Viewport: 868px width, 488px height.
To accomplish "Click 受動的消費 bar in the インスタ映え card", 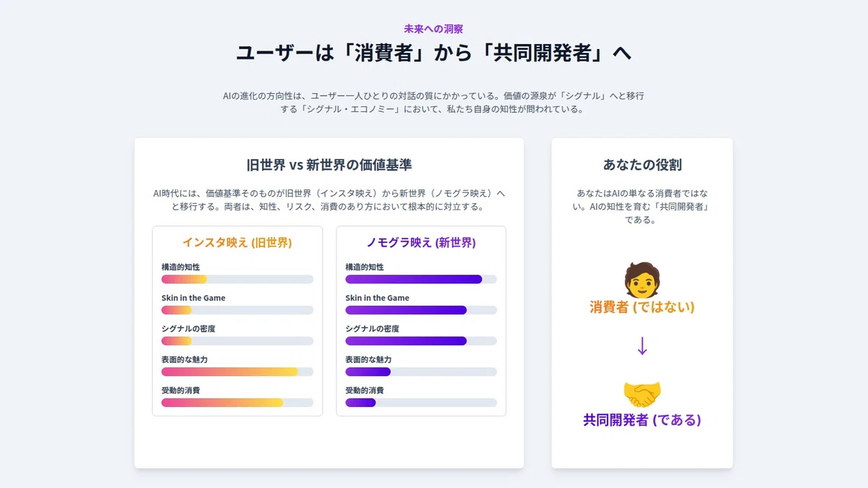I will pos(237,403).
